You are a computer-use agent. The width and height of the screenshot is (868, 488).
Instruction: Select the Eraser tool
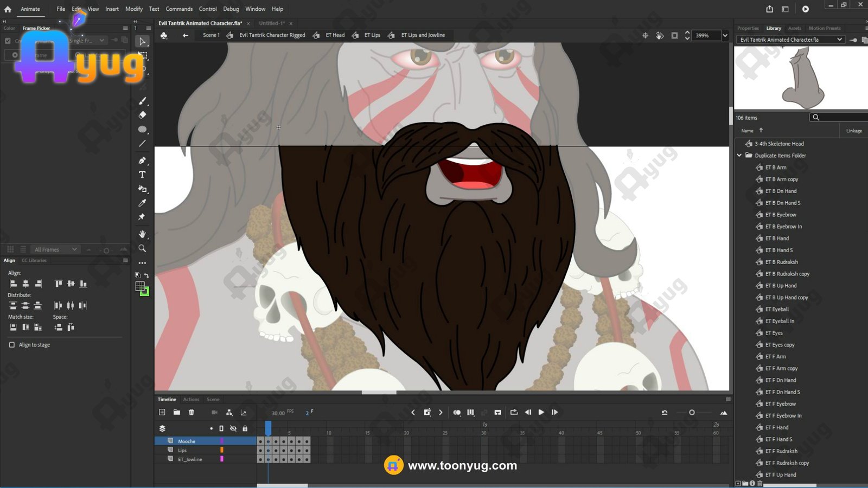(142, 115)
